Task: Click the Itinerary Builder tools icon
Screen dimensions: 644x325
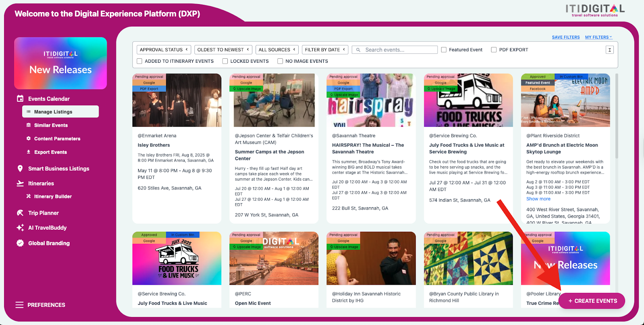Action: pyautogui.click(x=29, y=196)
